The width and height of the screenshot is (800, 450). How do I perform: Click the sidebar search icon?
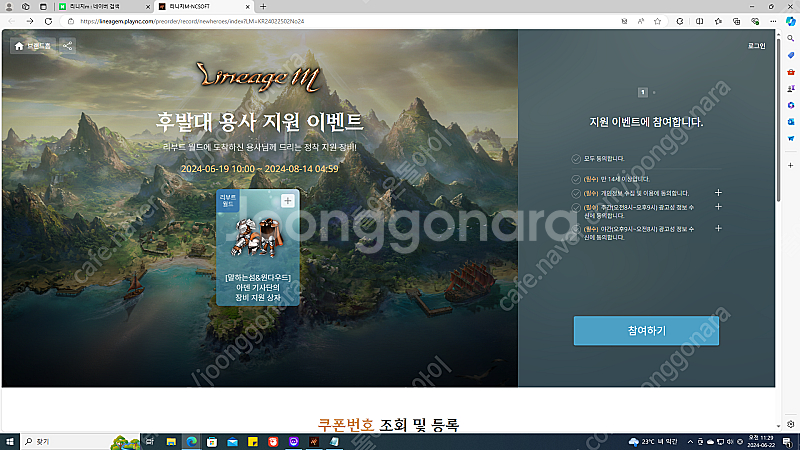(791, 38)
